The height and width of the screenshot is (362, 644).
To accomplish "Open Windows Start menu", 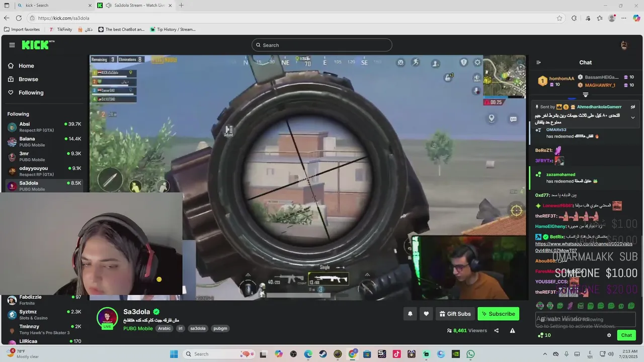I will click(x=174, y=354).
